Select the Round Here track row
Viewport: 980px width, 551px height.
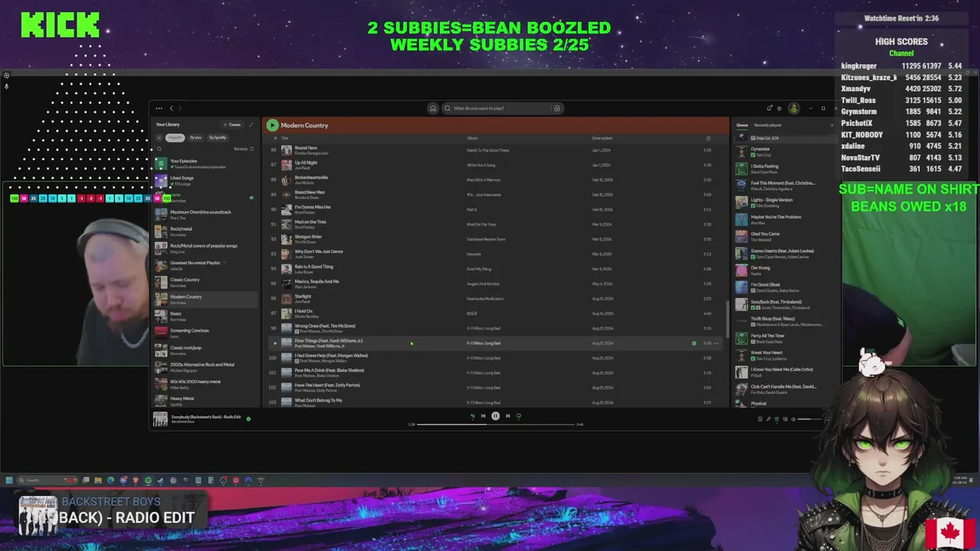(495, 150)
